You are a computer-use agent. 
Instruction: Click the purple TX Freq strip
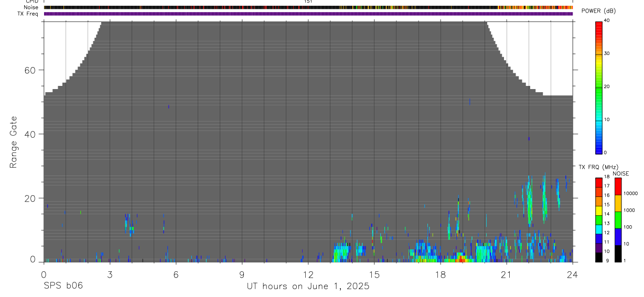(308, 14)
